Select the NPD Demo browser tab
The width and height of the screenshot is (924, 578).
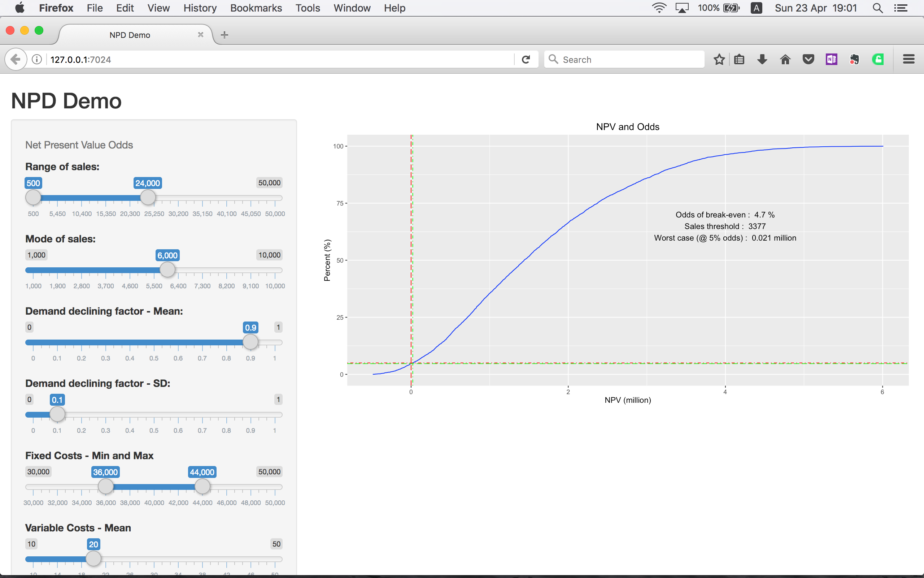pyautogui.click(x=130, y=35)
